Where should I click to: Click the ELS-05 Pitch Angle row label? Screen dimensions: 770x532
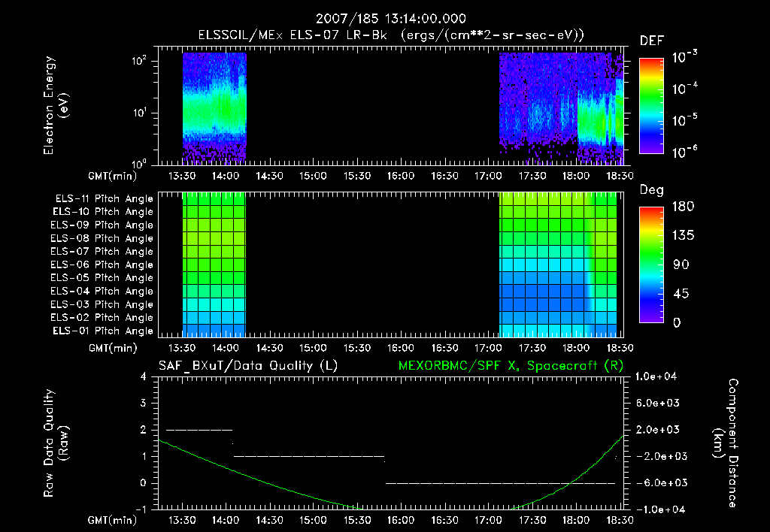tap(102, 278)
